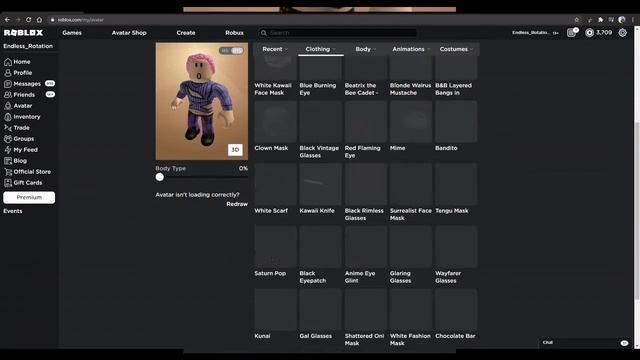Open the Create menu
Viewport: 640px width, 360px height.
(x=186, y=33)
